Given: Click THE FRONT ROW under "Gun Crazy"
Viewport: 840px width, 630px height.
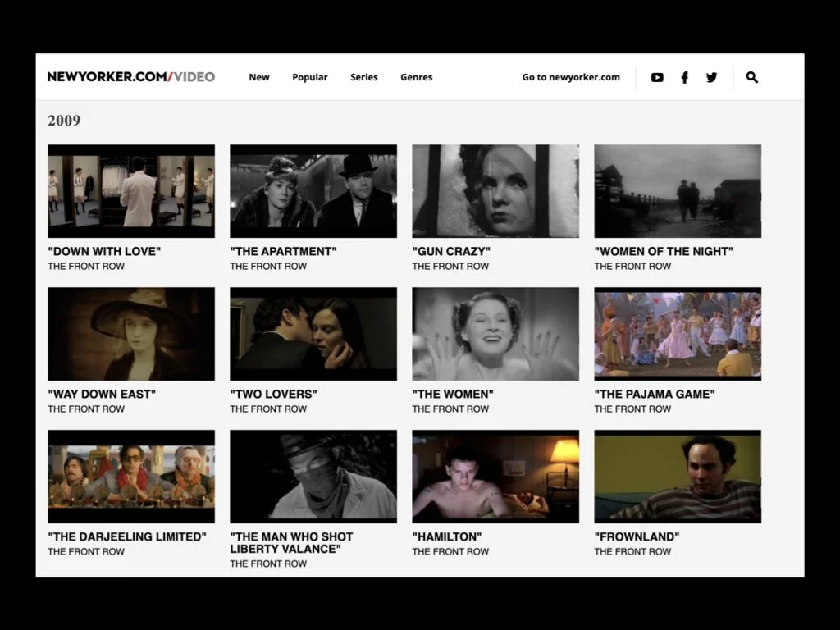Looking at the screenshot, I should pos(450,267).
